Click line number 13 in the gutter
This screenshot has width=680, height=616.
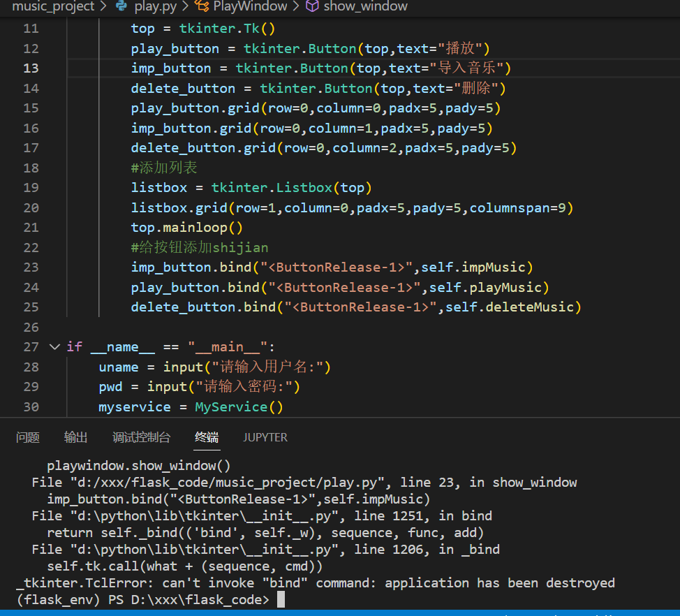tap(31, 68)
